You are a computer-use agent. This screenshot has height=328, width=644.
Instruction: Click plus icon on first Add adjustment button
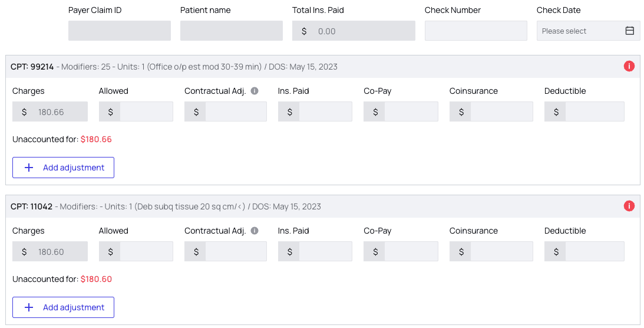[29, 168]
